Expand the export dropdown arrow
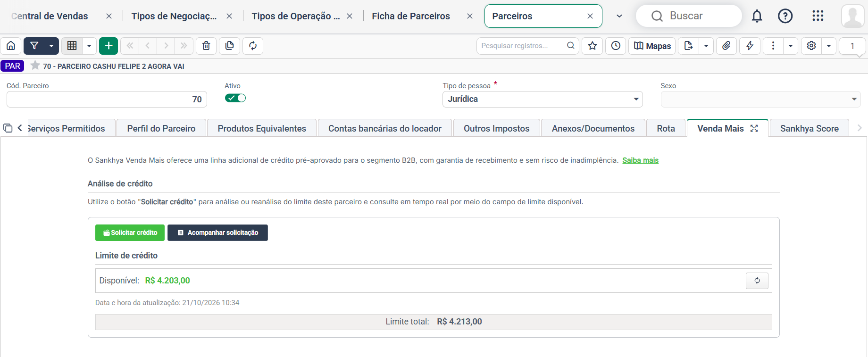This screenshot has height=357, width=868. click(706, 46)
